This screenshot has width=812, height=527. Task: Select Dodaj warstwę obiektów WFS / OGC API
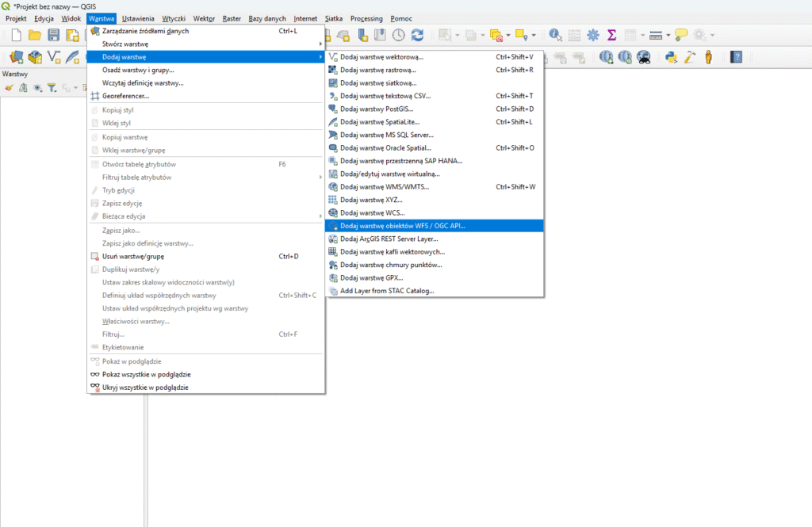(403, 226)
